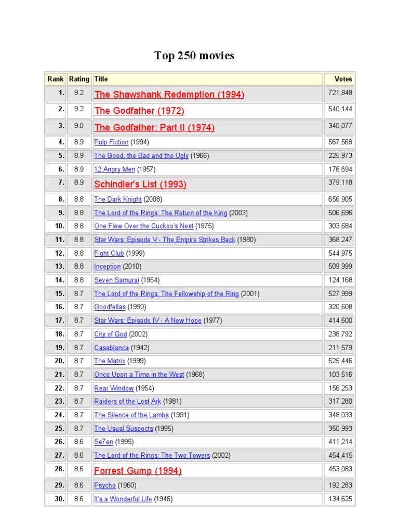Click the vote count 303,684
This screenshot has width=399, height=532.
click(340, 226)
